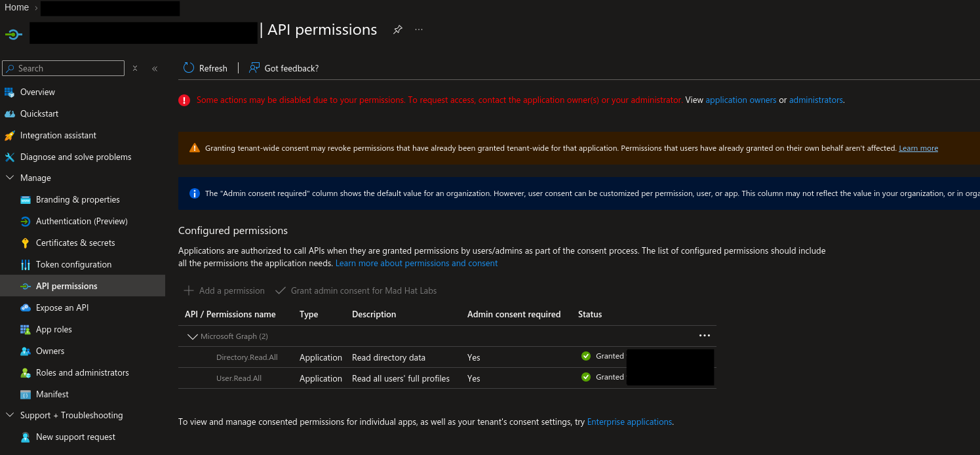The image size is (980, 455).
Task: Open the Enterprise applications link
Action: [x=629, y=422]
